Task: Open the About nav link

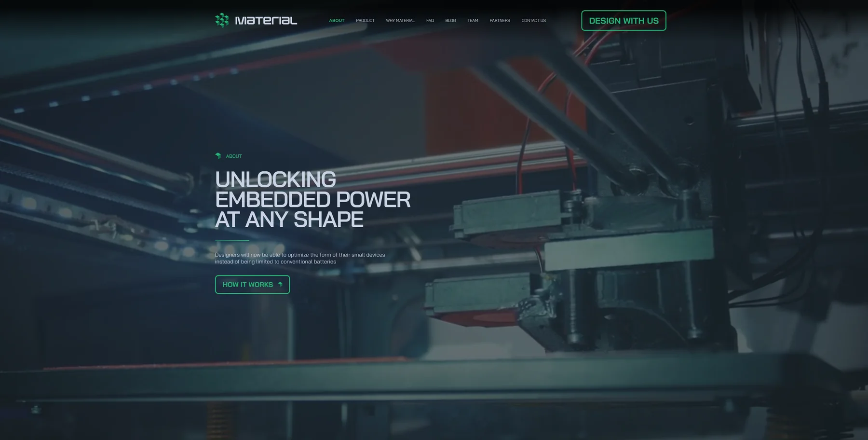Action: pos(337,20)
